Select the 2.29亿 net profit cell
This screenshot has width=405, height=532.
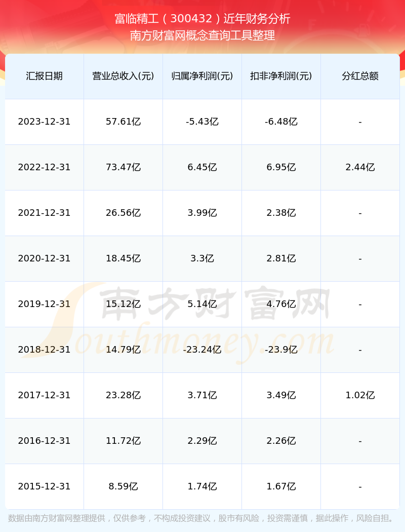tap(202, 441)
